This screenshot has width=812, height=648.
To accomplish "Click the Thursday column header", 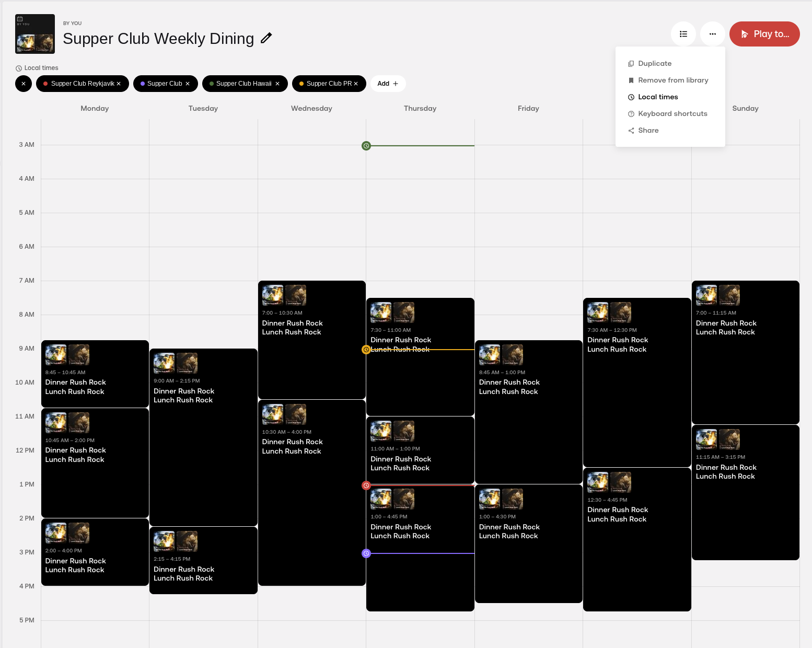I will click(x=420, y=108).
